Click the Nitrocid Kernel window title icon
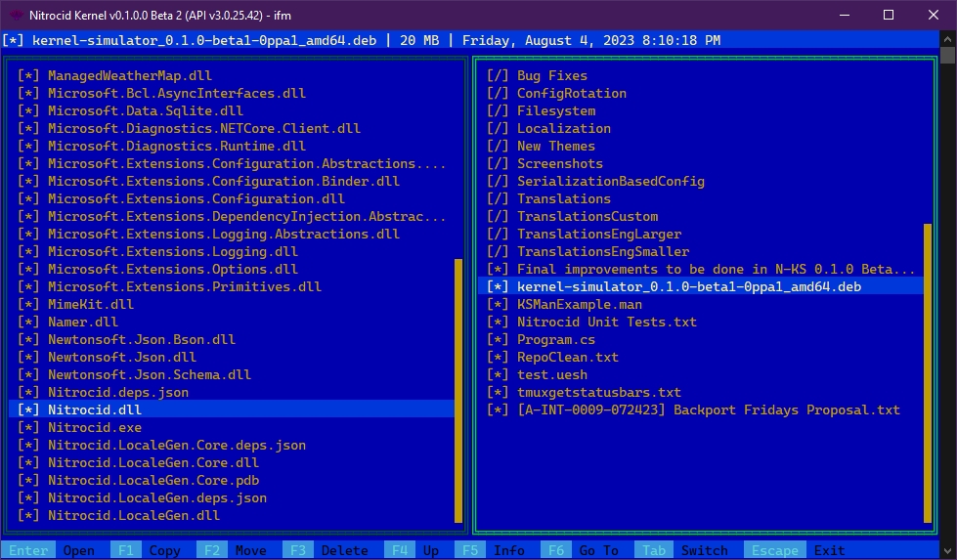 tap(17, 15)
